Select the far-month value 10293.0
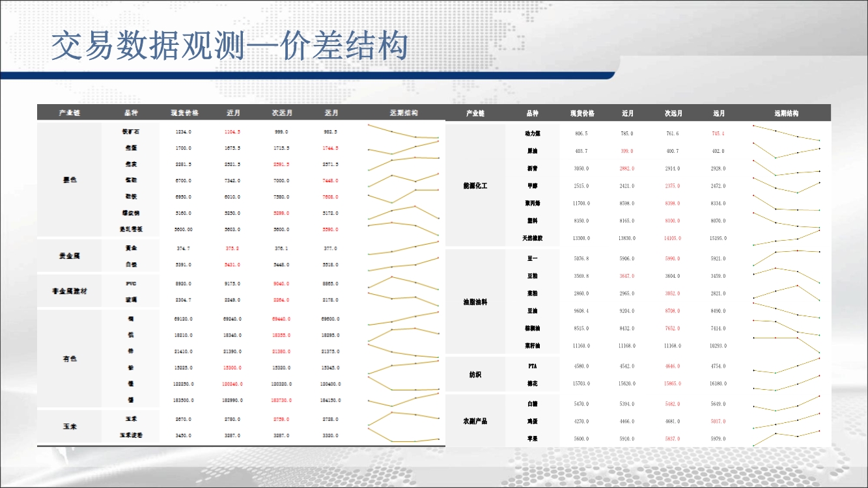Viewport: 868px width, 488px height. pos(718,346)
